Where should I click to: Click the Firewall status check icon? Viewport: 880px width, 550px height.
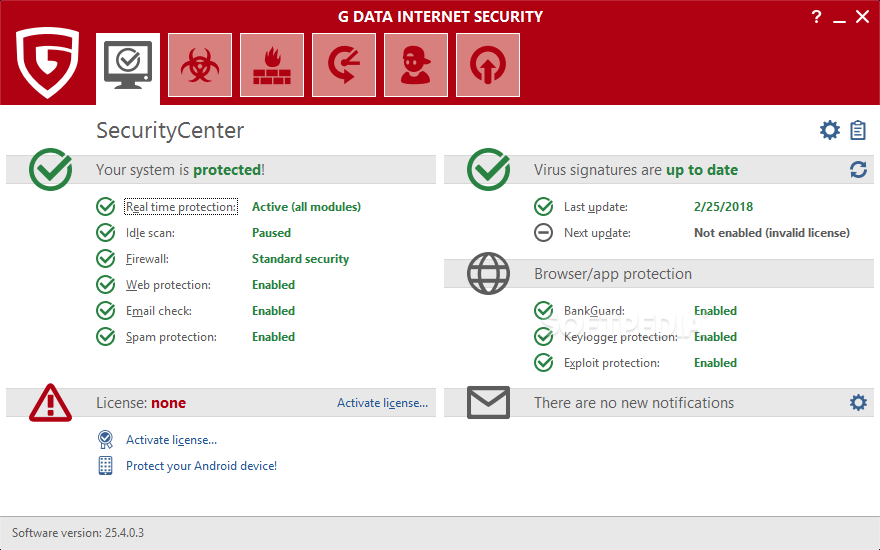click(x=106, y=258)
